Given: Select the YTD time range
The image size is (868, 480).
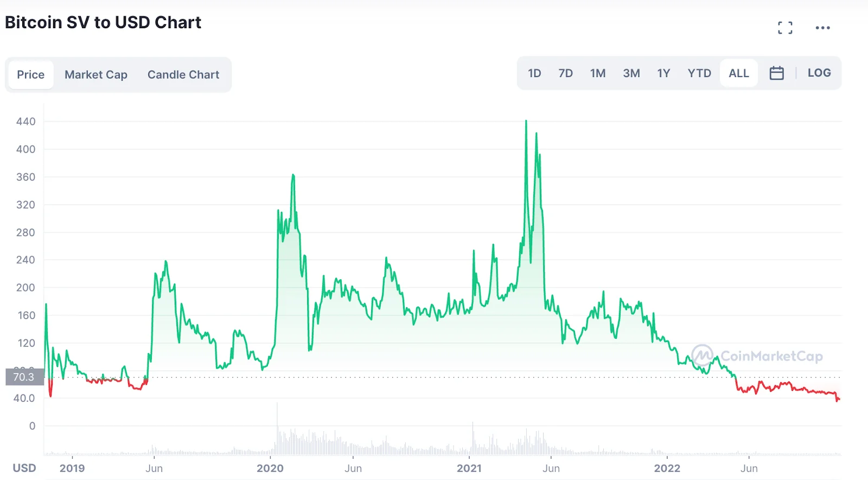Looking at the screenshot, I should 699,73.
